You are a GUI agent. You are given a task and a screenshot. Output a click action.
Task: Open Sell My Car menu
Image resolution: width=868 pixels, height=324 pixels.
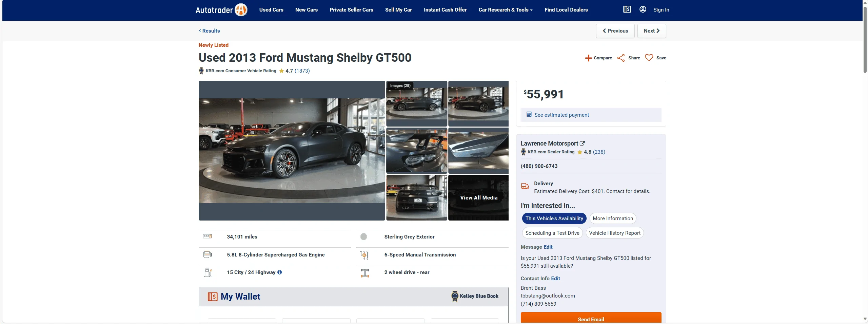pos(398,10)
